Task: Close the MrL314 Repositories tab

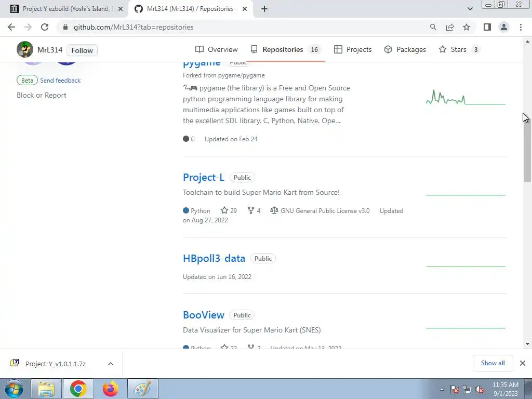Action: 245,9
